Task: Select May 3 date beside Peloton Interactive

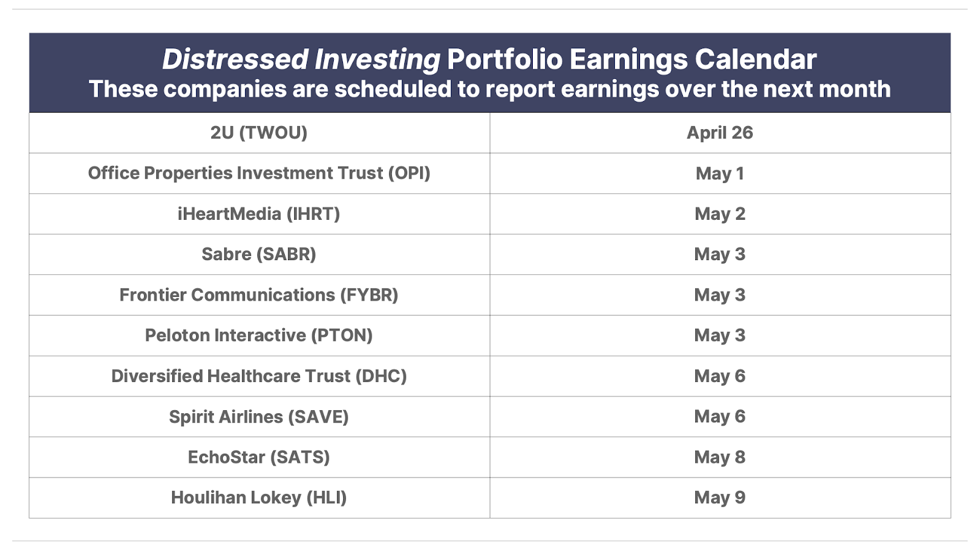Action: point(720,335)
